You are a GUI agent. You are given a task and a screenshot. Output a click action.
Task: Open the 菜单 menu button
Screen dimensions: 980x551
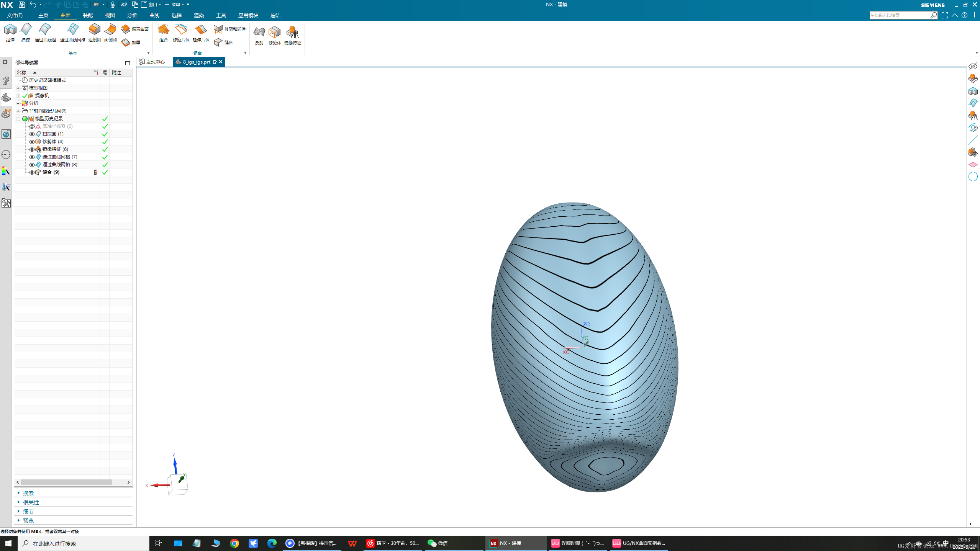(x=175, y=5)
